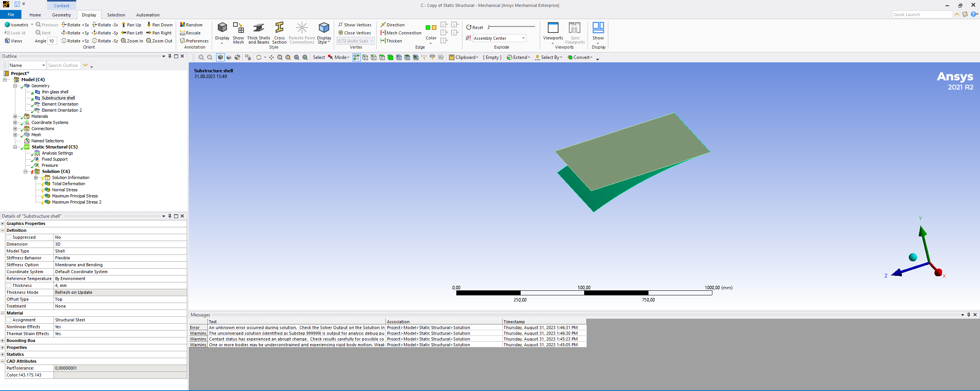
Task: Click the Search Outline input field
Action: 64,65
